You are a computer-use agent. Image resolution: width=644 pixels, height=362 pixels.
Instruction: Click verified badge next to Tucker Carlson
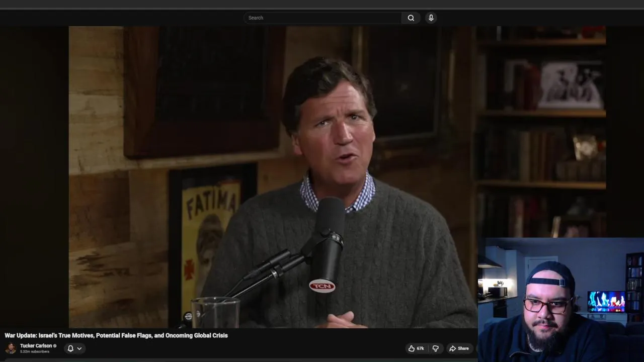55,346
